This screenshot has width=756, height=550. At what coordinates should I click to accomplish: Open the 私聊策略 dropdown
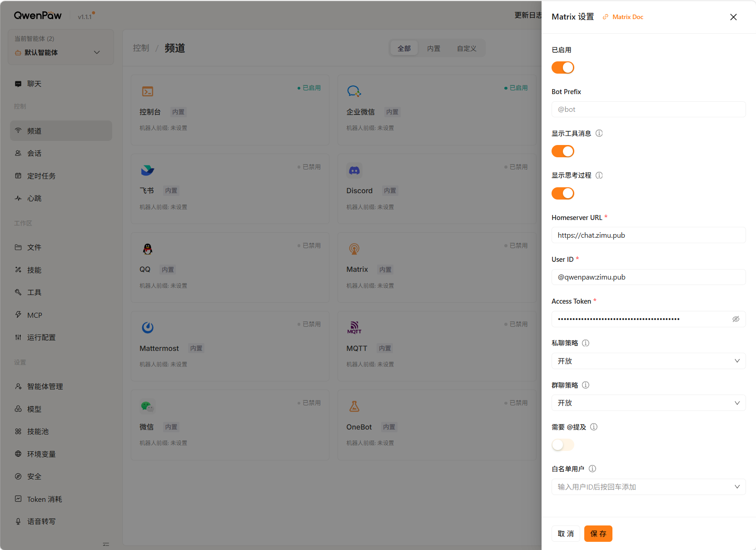(648, 361)
